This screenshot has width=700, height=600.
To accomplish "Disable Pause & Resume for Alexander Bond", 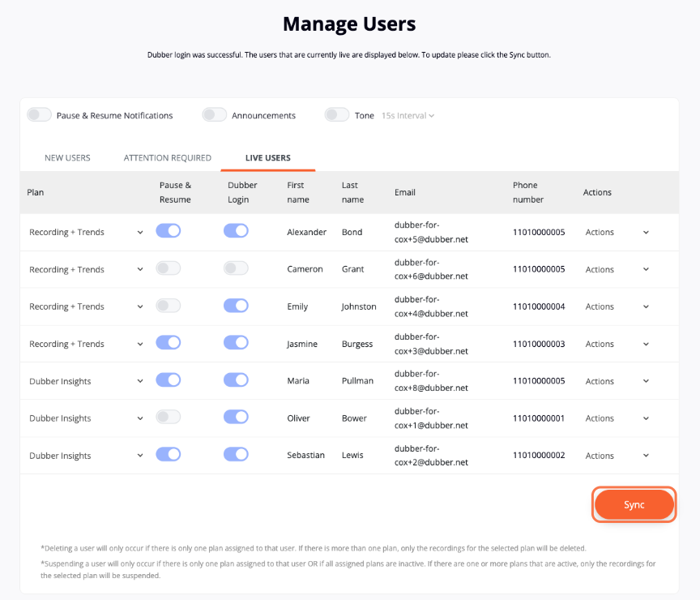I will tap(169, 231).
